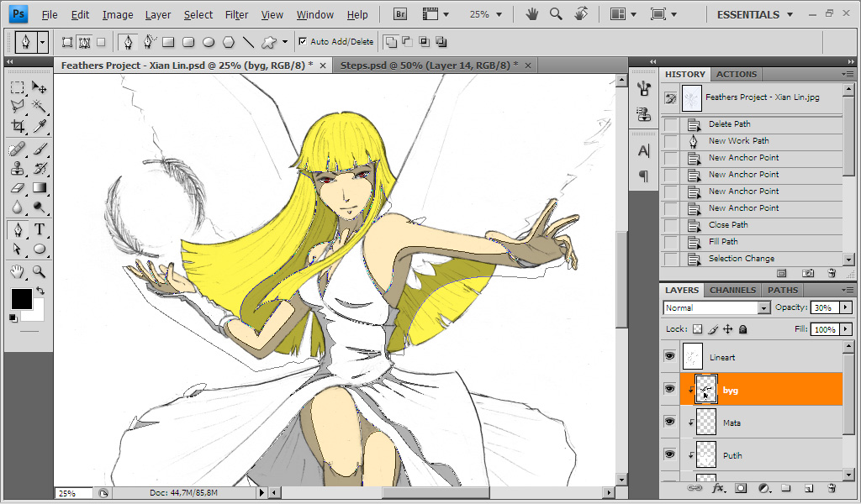Hide the Lineart layer eye

(669, 356)
